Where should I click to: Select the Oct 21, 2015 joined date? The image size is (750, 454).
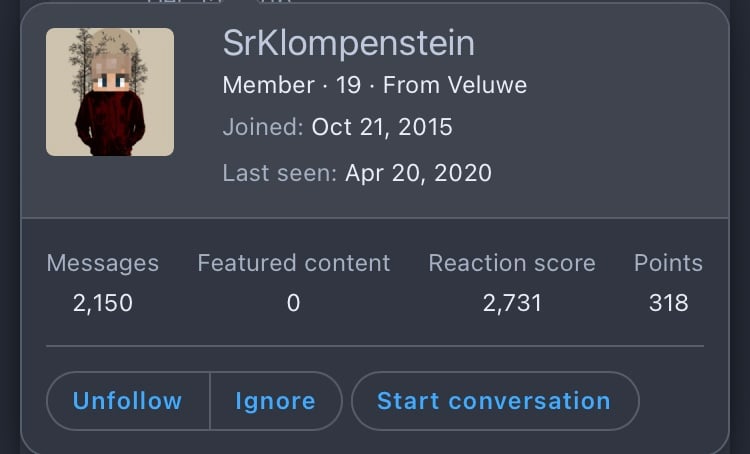click(382, 127)
